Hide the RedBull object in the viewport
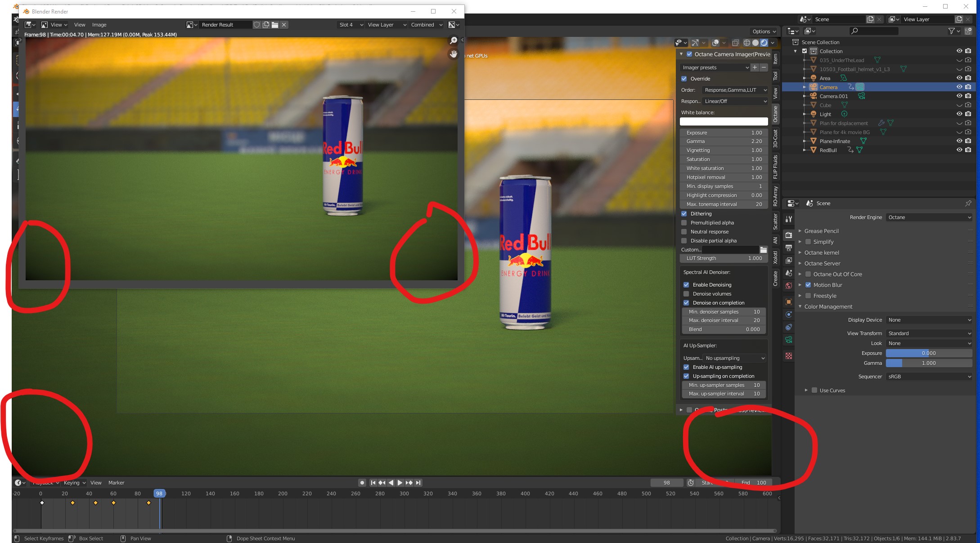 pos(959,150)
